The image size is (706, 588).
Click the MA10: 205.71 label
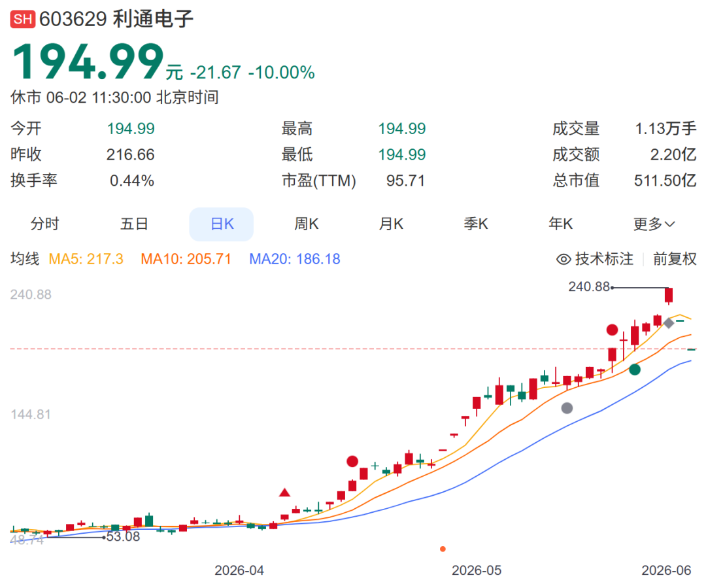tap(186, 259)
